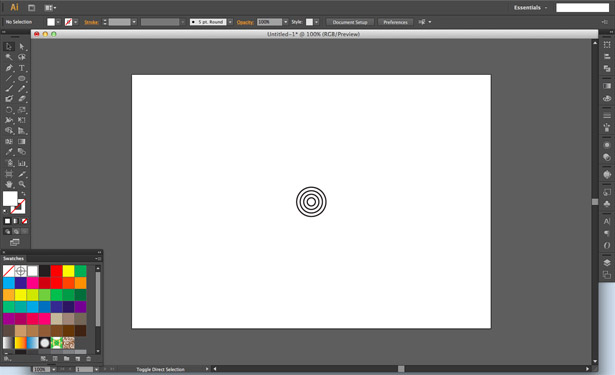615x375 pixels.
Task: Select the Artboard tool
Action: click(9, 173)
